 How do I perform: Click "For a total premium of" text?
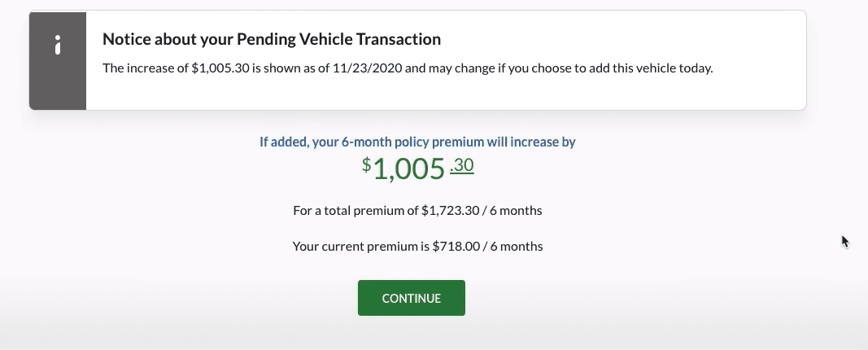tap(355, 211)
